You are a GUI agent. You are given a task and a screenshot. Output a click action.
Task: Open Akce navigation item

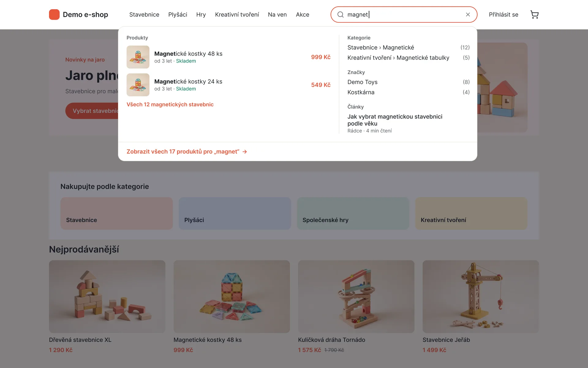point(302,14)
